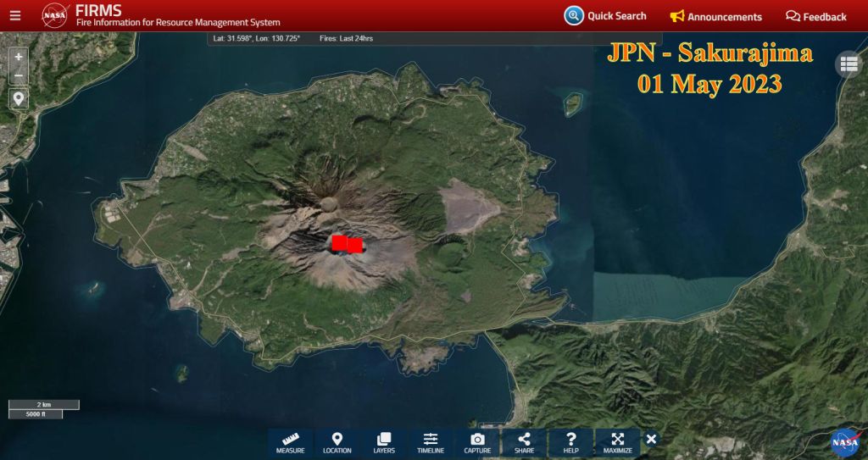Click the NASA logo at bottom right
Image resolution: width=868 pixels, height=460 pixels.
845,441
